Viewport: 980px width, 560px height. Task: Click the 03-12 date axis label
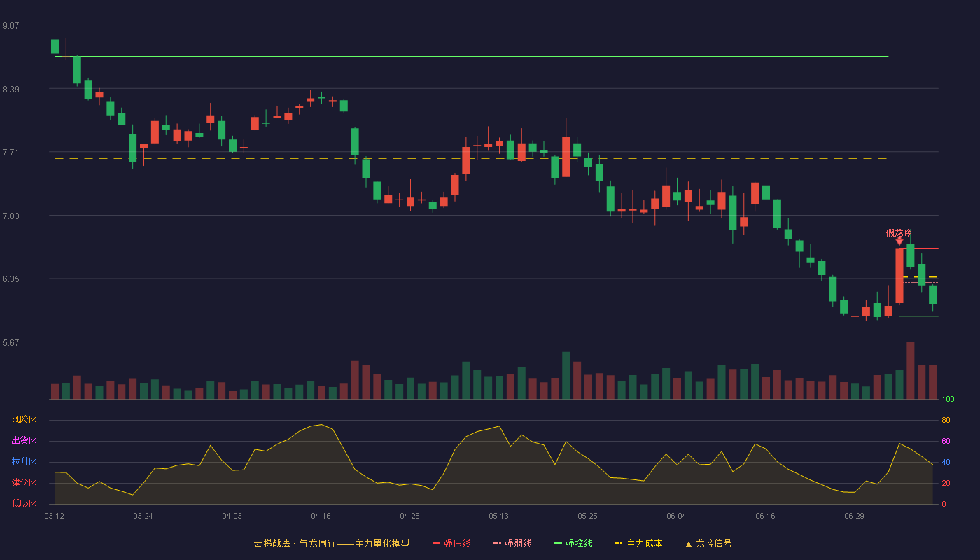point(54,516)
